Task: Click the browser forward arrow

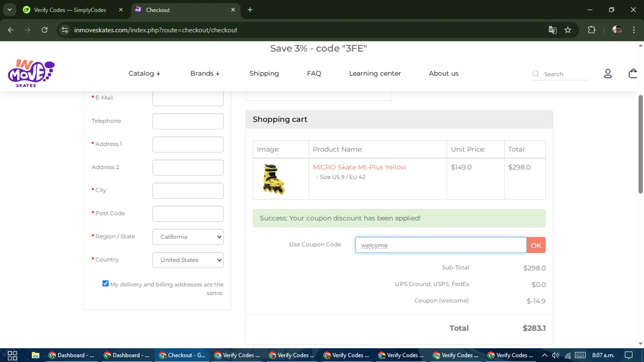Action: (x=27, y=30)
